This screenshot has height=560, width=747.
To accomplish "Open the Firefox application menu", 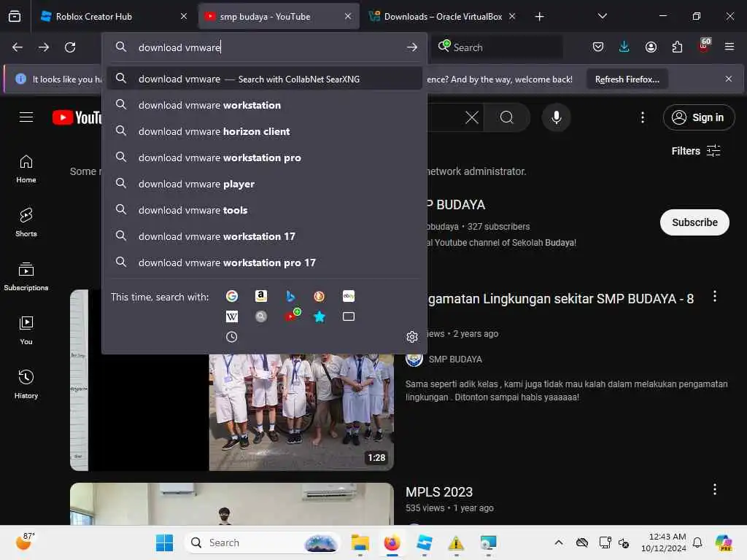I will 729,47.
